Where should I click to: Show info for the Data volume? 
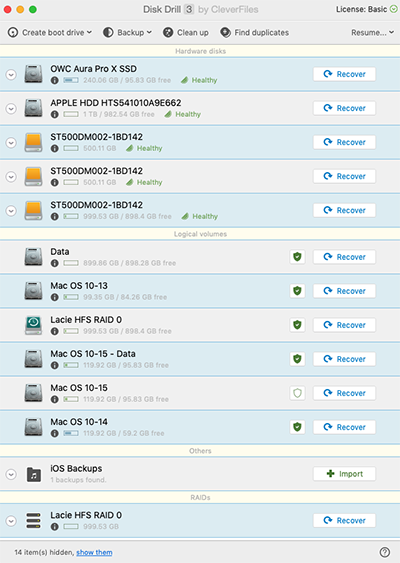pos(55,263)
